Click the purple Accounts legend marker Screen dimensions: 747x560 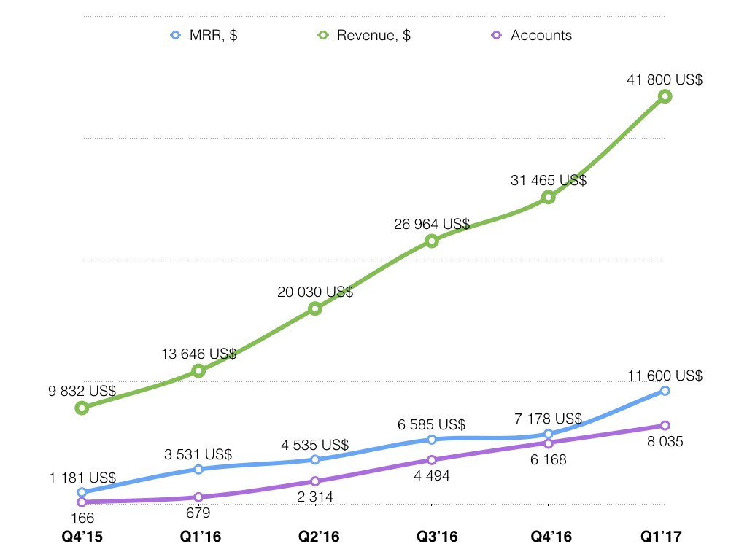[497, 35]
